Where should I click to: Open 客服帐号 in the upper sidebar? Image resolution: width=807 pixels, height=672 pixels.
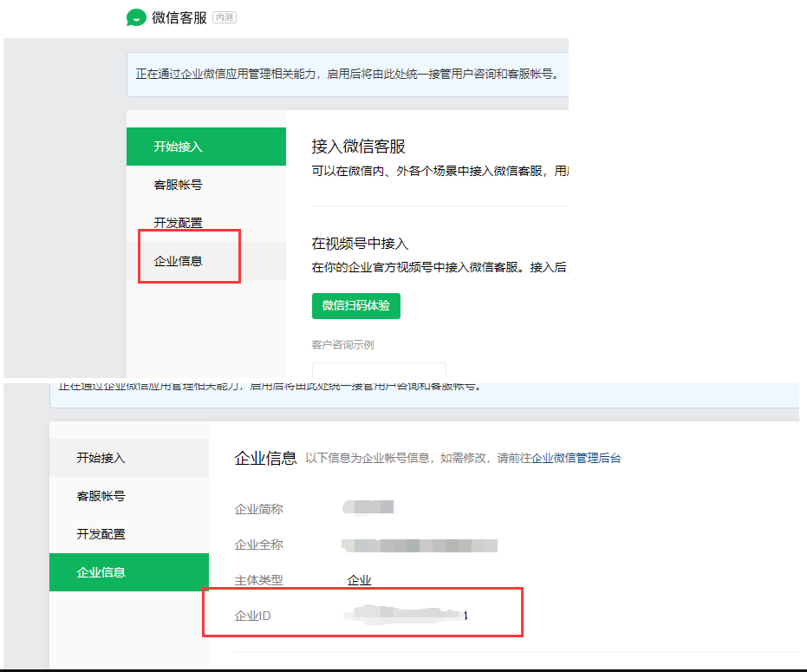click(206, 185)
